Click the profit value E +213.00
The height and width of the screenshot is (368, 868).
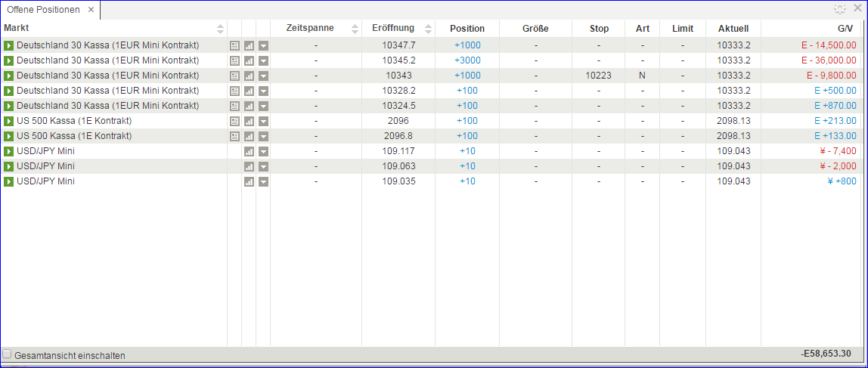(835, 121)
